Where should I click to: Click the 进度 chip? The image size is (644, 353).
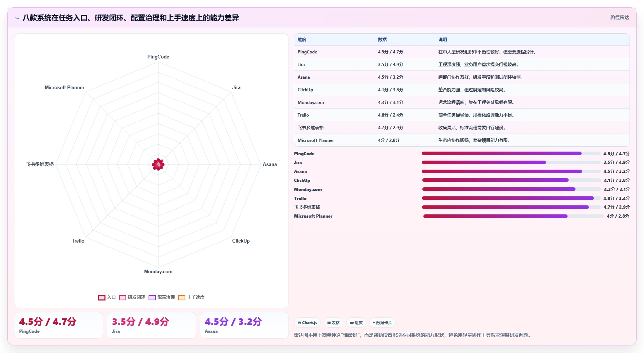tap(356, 323)
